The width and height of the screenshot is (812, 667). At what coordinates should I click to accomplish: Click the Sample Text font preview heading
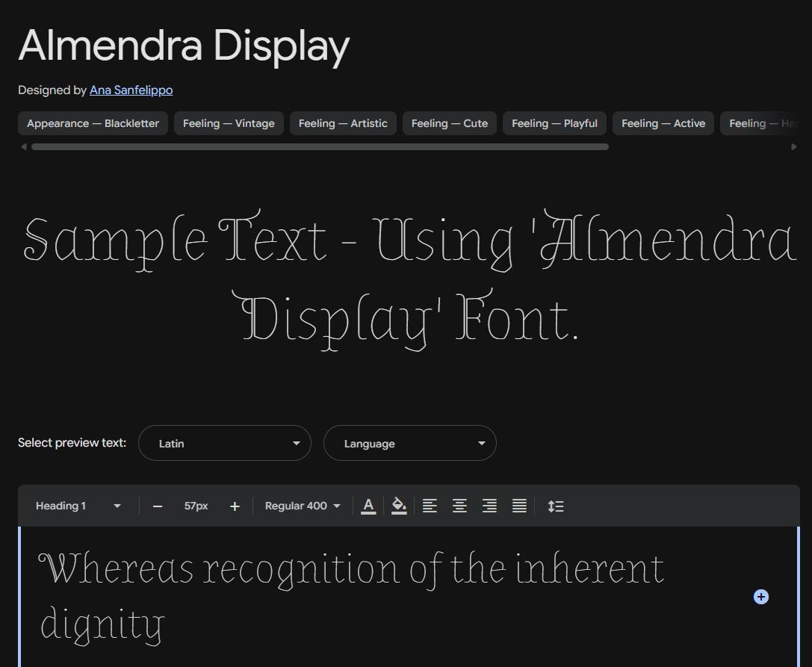tap(409, 280)
